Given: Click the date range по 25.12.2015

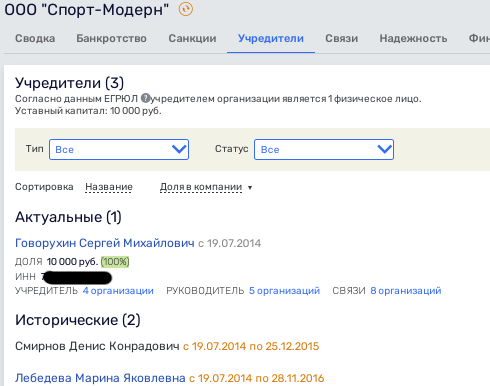Looking at the screenshot, I should click(284, 346).
